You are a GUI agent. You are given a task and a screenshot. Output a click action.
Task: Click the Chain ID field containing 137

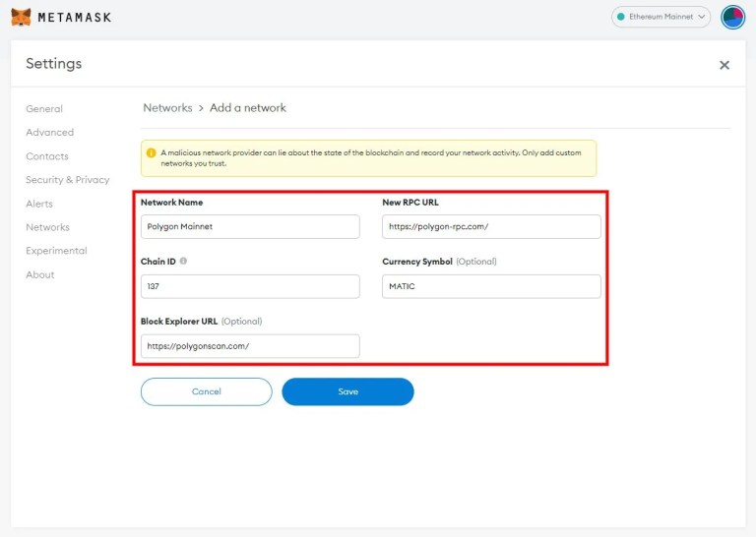point(250,286)
